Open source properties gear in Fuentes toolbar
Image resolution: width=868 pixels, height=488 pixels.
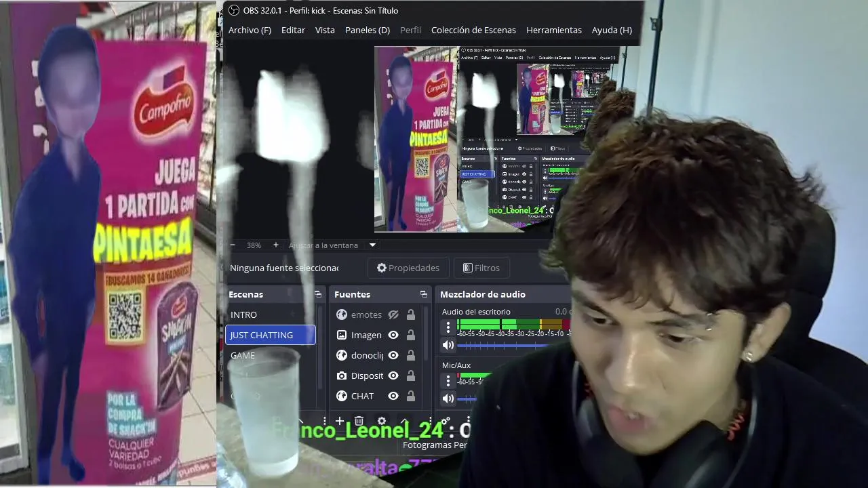pos(382,421)
